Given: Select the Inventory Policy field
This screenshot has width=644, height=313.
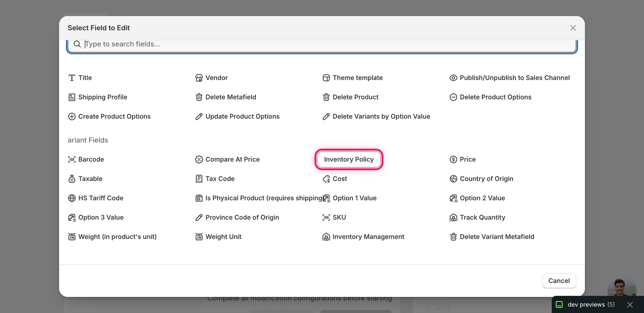Looking at the screenshot, I should coord(349,160).
